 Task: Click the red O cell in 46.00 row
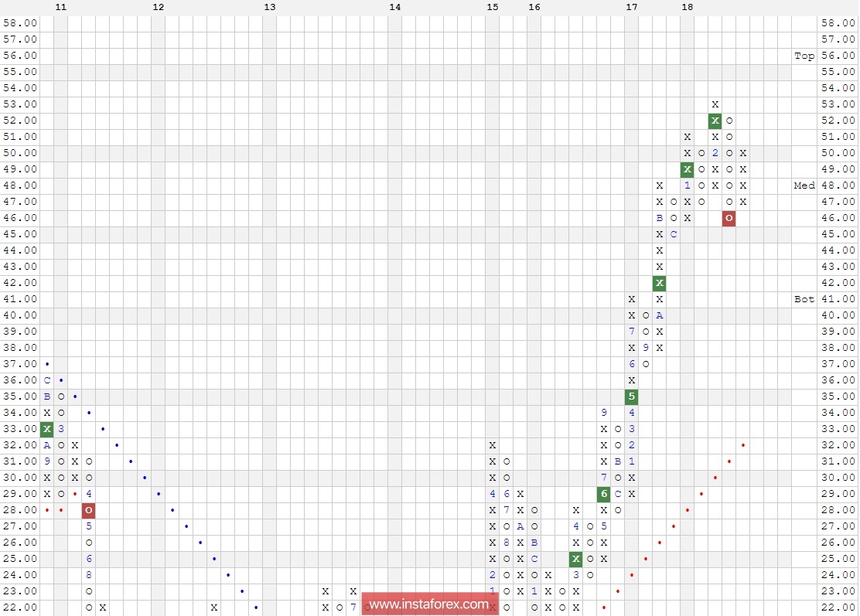[729, 218]
